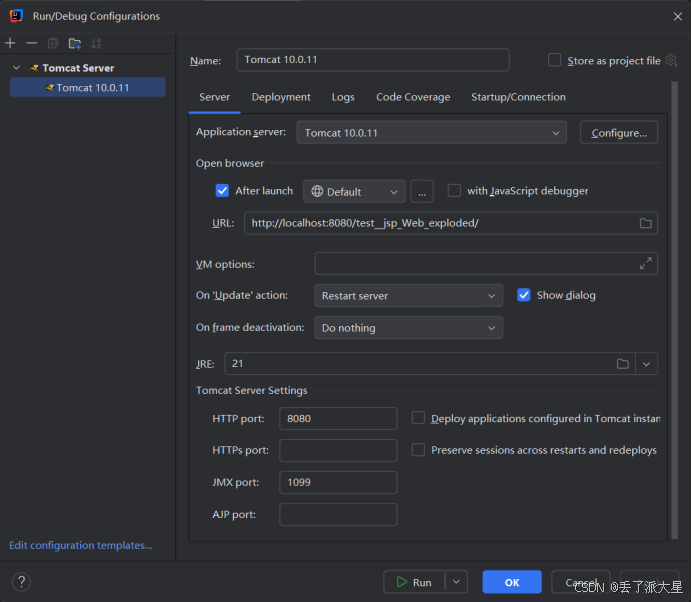Screen dimensions: 692x602
Task: Click the Run button
Action: point(414,582)
